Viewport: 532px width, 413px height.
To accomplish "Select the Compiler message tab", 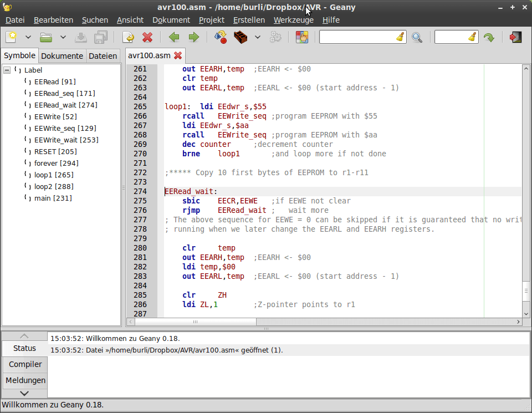I will click(25, 364).
